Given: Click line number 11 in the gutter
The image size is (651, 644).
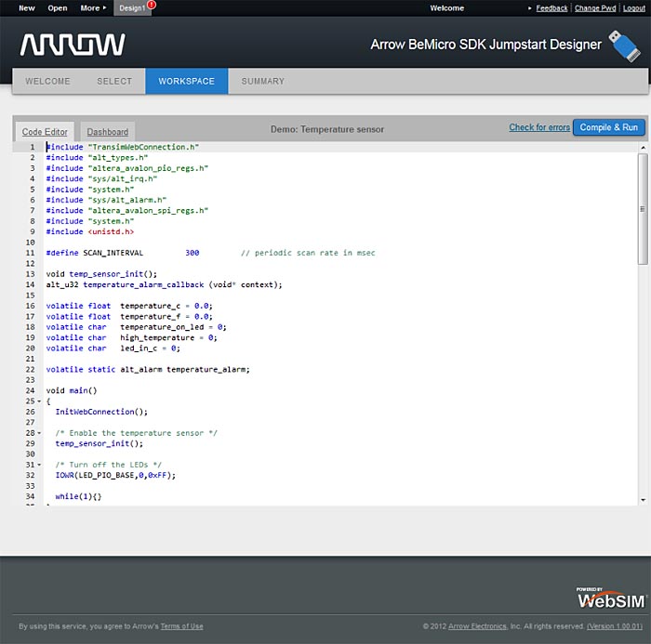Looking at the screenshot, I should pyautogui.click(x=31, y=253).
